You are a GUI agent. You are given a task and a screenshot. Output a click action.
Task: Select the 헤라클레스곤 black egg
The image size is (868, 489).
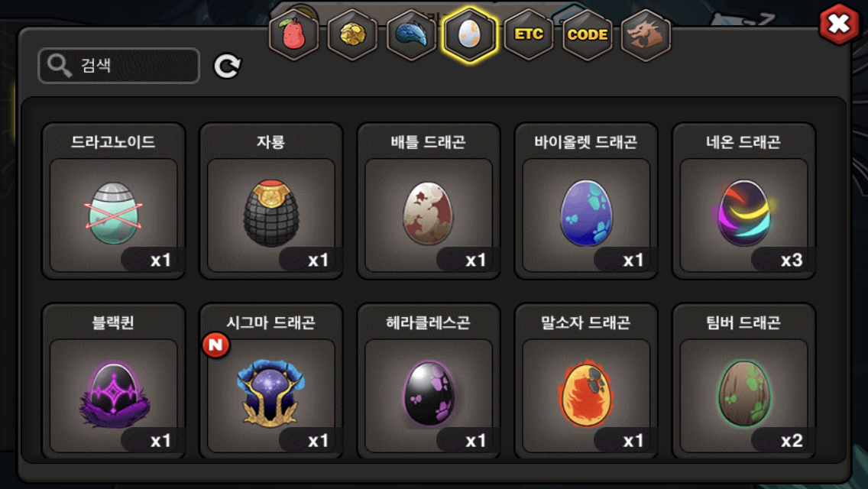point(429,381)
